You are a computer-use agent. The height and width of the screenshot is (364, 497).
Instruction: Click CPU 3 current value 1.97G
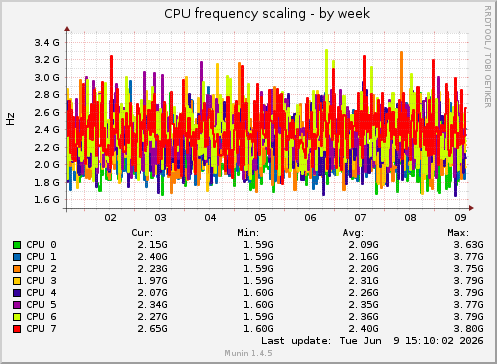153,281
